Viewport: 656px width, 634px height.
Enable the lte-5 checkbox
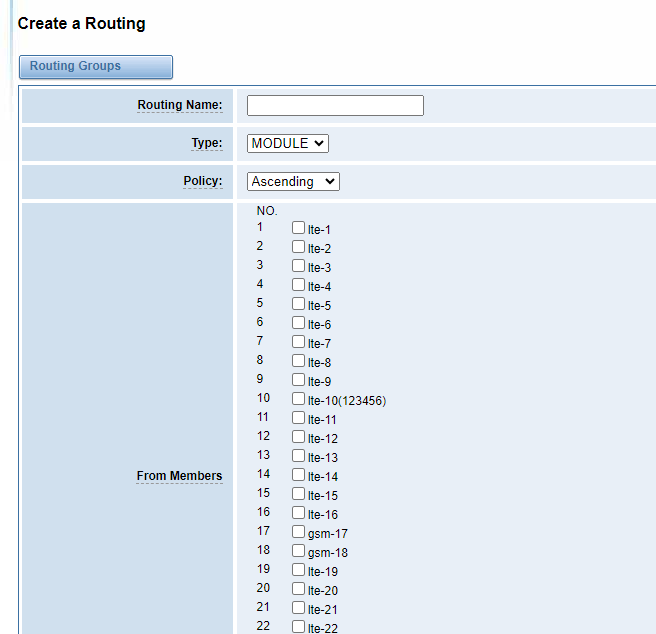point(298,304)
